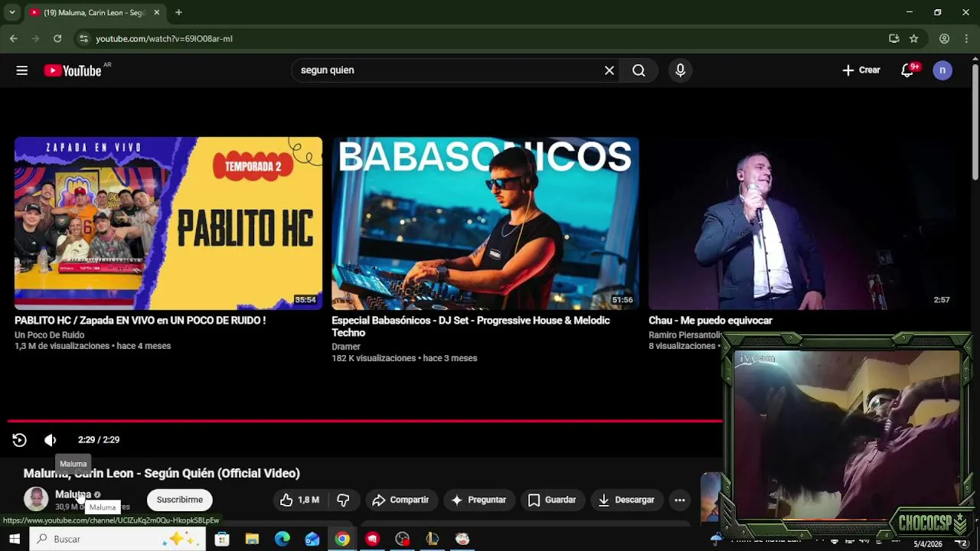Viewport: 980px width, 551px height.
Task: Open the mail app on taskbar
Action: point(312,539)
